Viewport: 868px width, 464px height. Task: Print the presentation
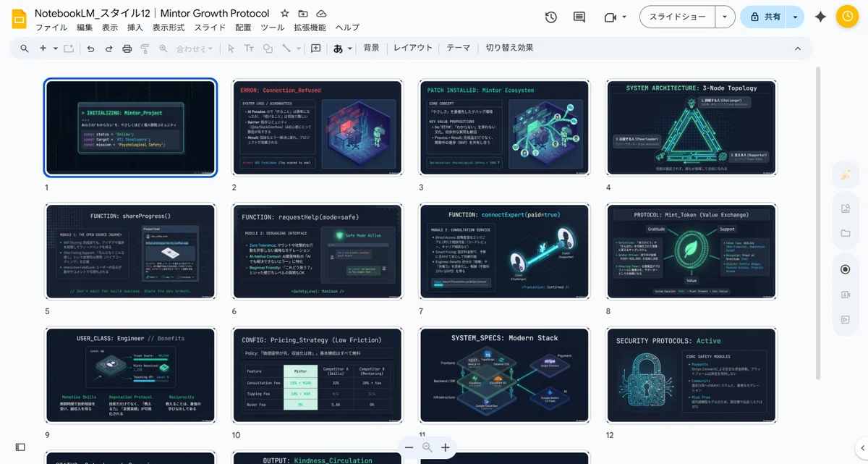[127, 48]
